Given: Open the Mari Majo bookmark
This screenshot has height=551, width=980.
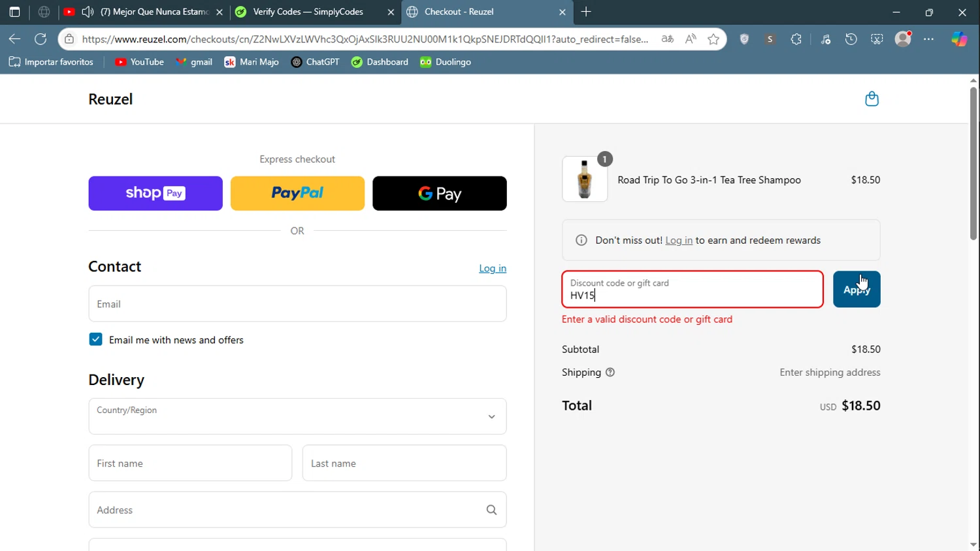Looking at the screenshot, I should click(x=252, y=62).
